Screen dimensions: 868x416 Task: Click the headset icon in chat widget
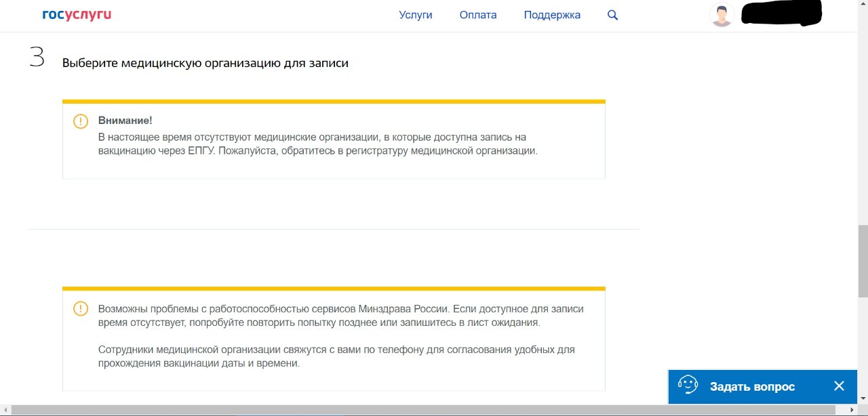click(x=688, y=386)
